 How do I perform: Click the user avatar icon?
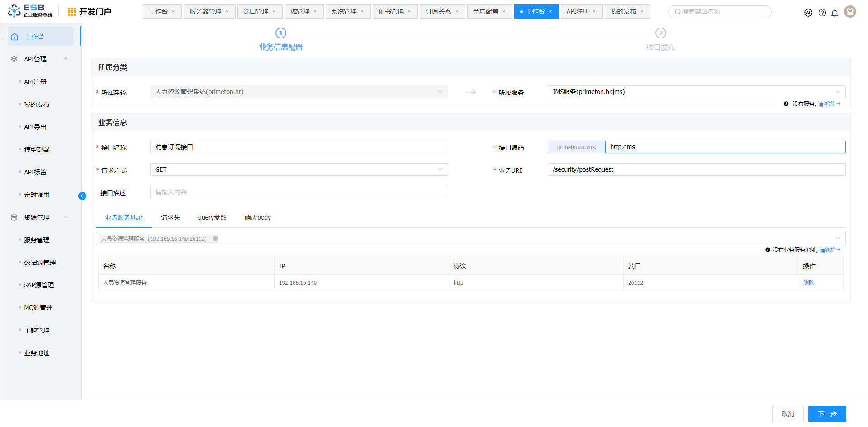click(x=850, y=12)
